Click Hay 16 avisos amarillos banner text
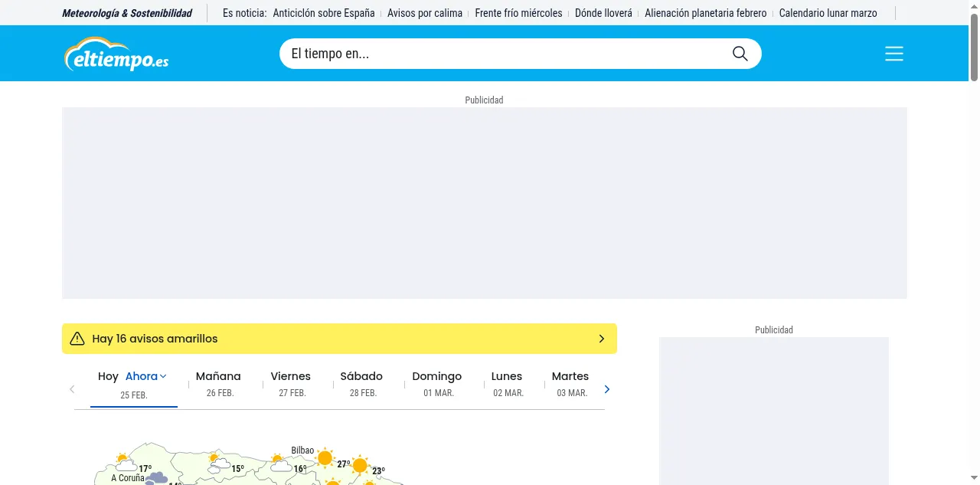 [155, 339]
